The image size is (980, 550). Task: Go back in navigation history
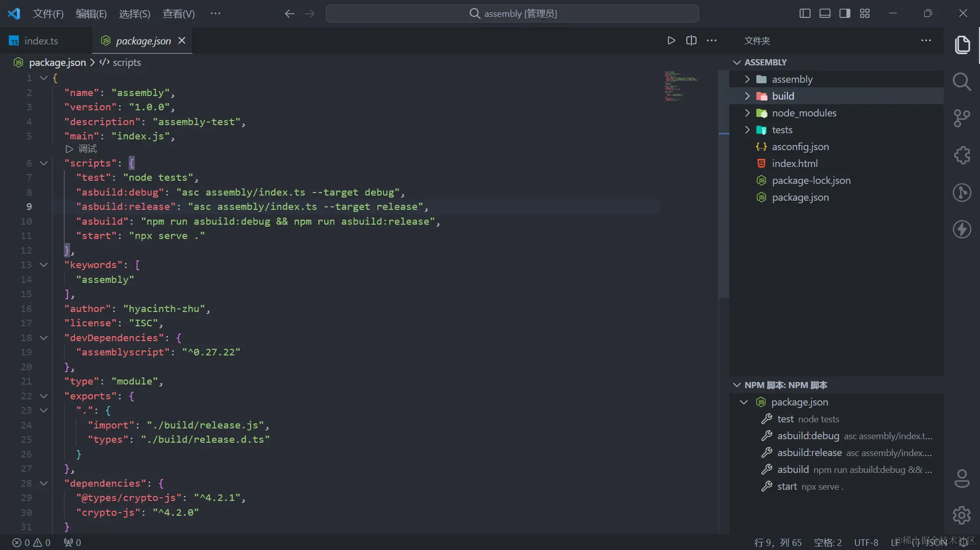tap(290, 14)
